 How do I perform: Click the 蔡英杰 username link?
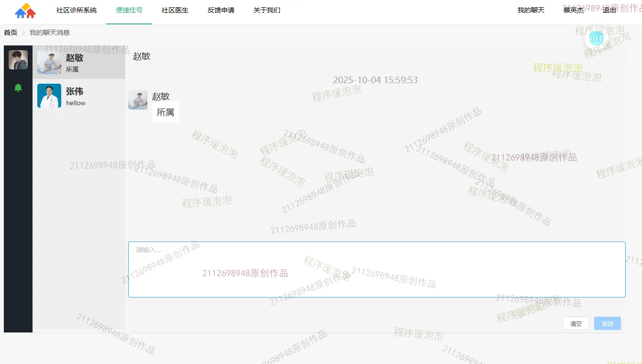click(x=574, y=10)
